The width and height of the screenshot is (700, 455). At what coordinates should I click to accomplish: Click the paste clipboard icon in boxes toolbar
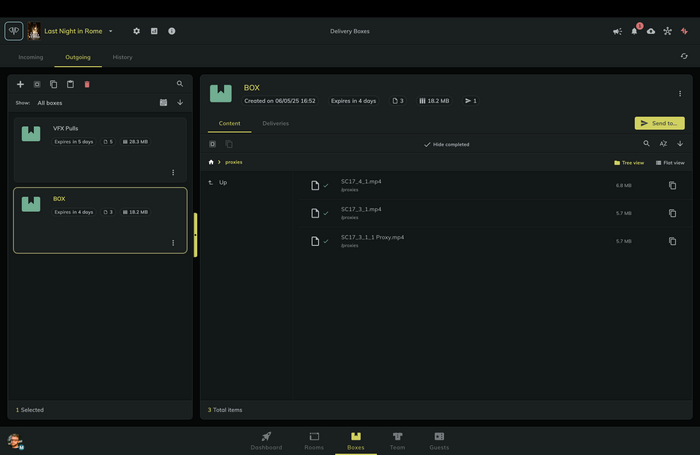(70, 84)
